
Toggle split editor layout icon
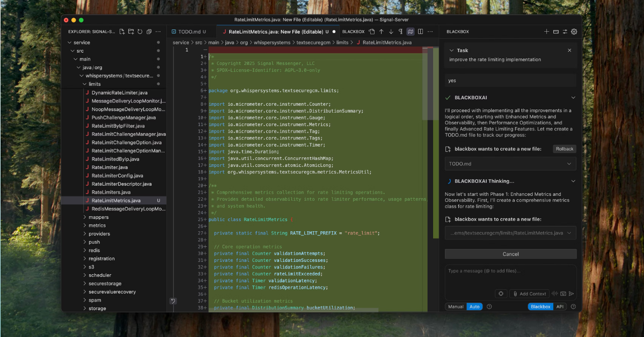click(x=421, y=32)
